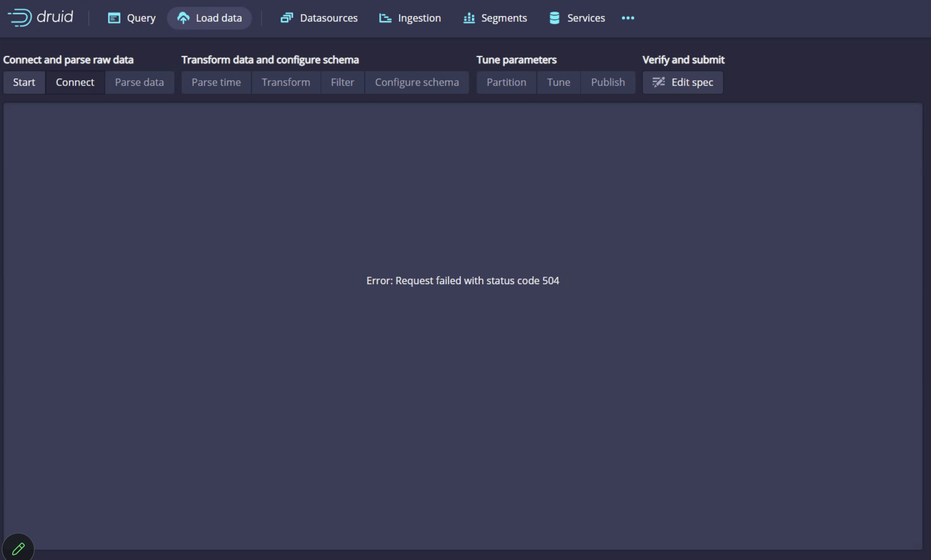Select the Partition step
Screen dimensions: 931x560
tap(506, 82)
